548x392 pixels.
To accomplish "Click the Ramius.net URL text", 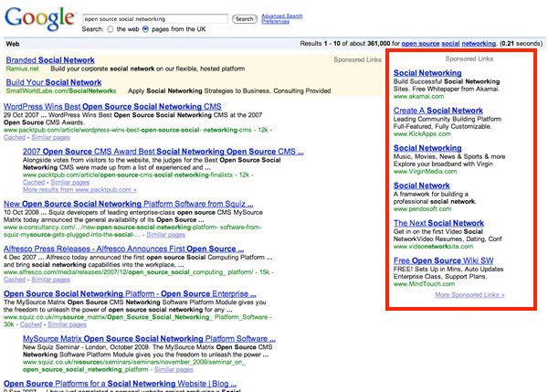I will click(22, 69).
